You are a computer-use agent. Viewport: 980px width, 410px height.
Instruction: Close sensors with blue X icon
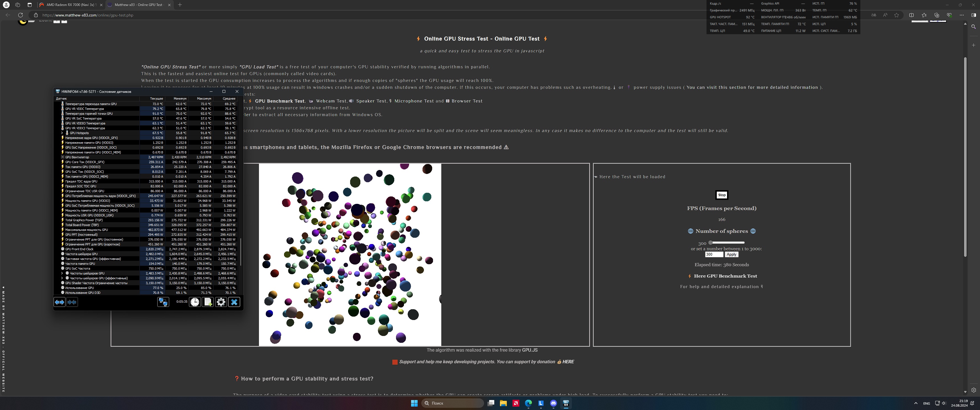point(234,302)
